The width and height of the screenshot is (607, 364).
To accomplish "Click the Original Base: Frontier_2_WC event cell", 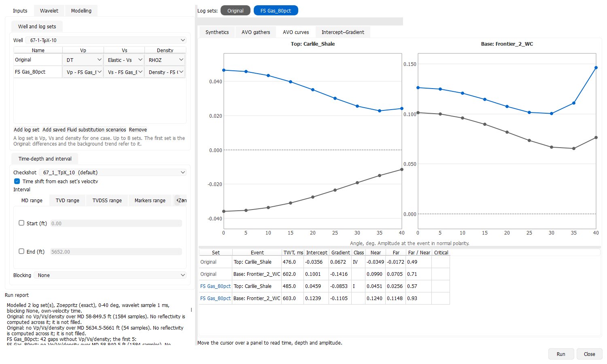I will pos(257,274).
